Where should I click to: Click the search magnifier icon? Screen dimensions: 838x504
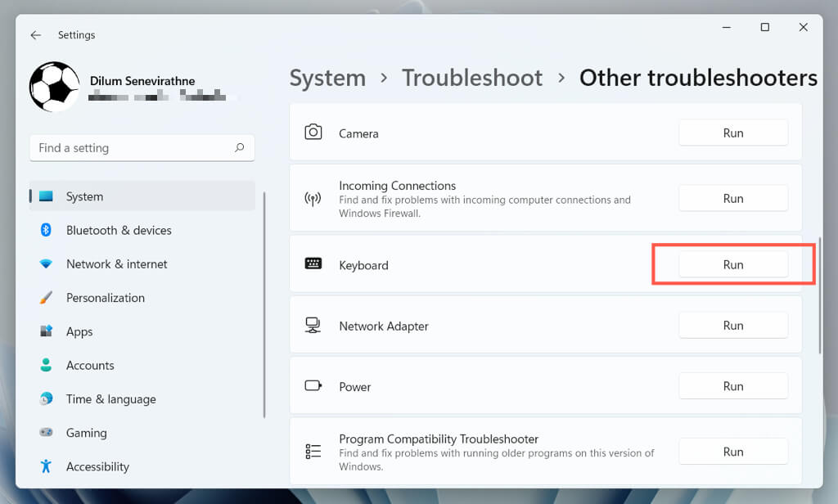pos(239,148)
